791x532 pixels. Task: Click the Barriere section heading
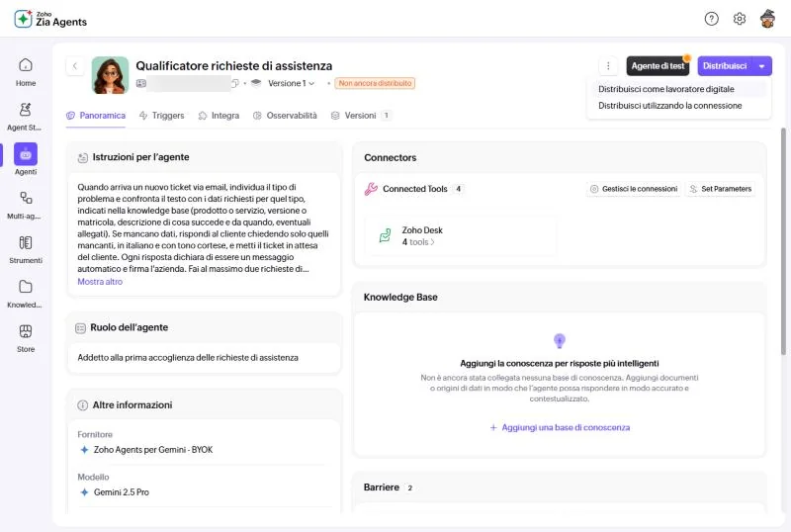(382, 488)
